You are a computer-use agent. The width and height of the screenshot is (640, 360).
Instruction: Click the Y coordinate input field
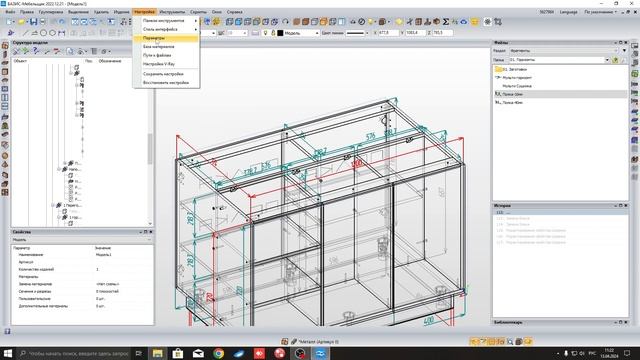click(x=416, y=33)
